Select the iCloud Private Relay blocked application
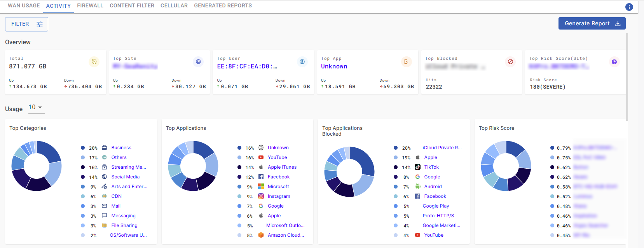 pos(442,148)
